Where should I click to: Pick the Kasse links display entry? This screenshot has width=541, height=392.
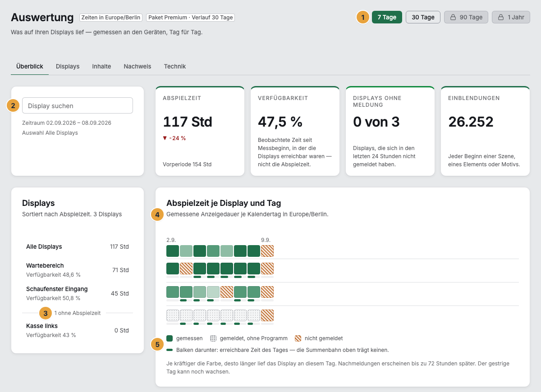point(78,330)
